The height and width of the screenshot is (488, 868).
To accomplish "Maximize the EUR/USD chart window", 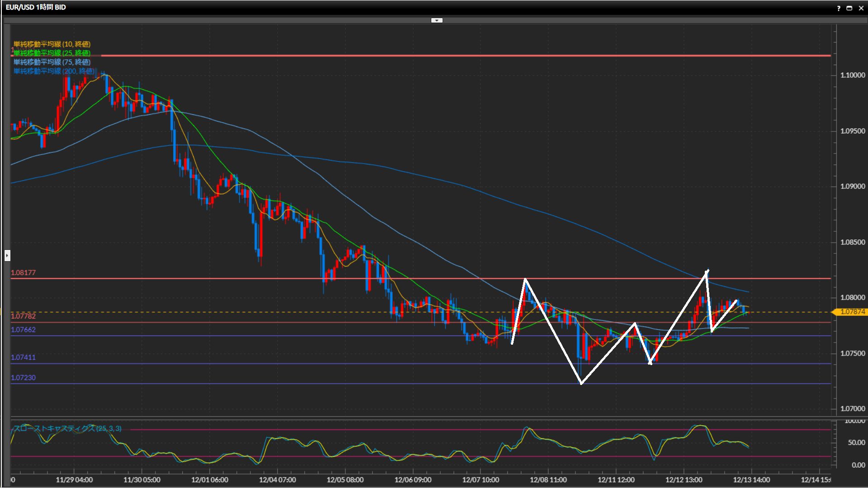I will [849, 8].
